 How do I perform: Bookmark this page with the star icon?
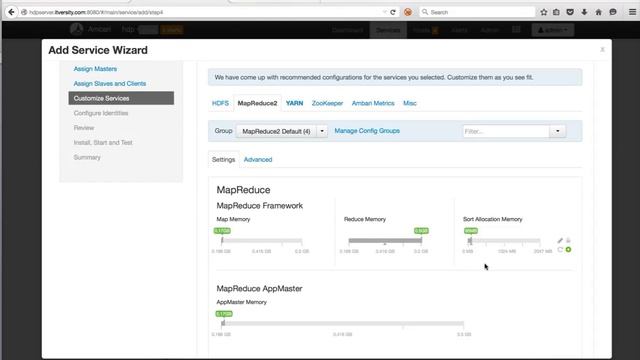(x=544, y=12)
